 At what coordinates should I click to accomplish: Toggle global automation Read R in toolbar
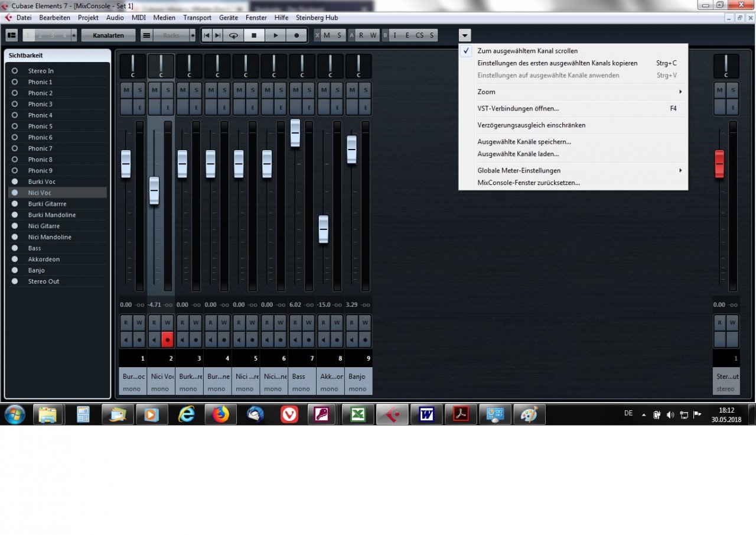(361, 35)
